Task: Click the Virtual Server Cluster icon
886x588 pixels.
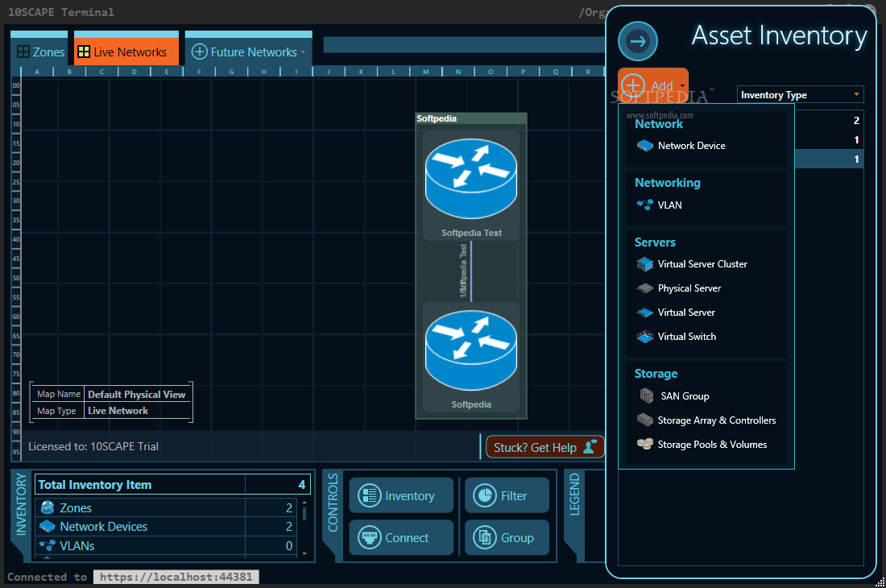Action: click(644, 263)
